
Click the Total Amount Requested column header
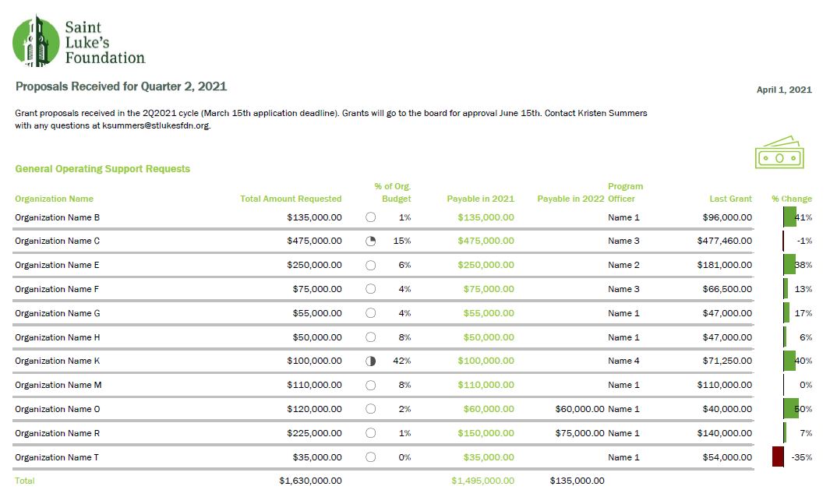(x=291, y=199)
